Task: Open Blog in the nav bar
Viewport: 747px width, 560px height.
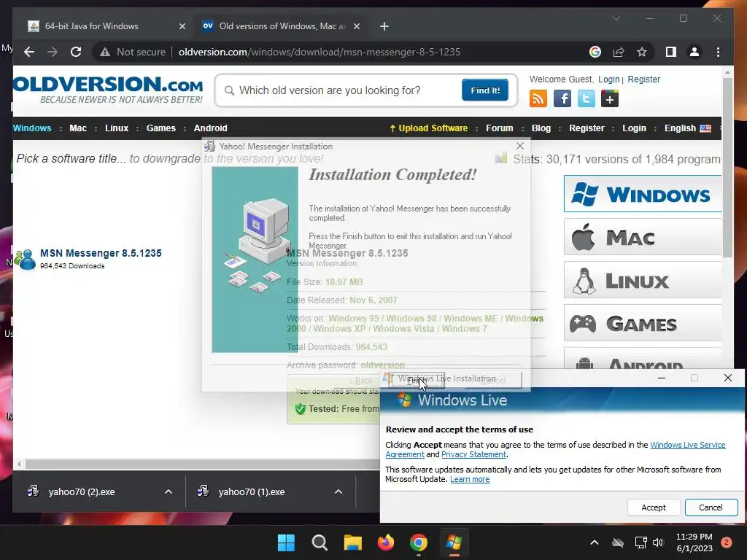Action: click(x=541, y=128)
